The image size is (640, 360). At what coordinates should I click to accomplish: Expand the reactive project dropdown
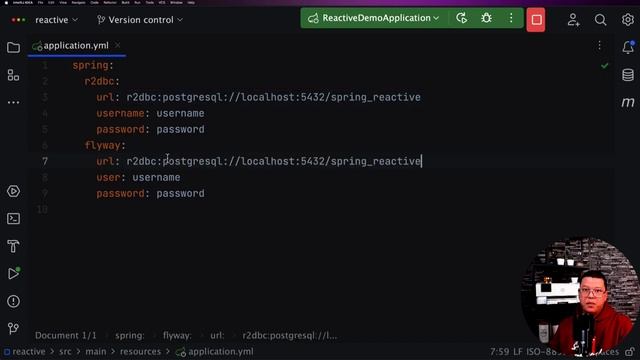pos(56,20)
